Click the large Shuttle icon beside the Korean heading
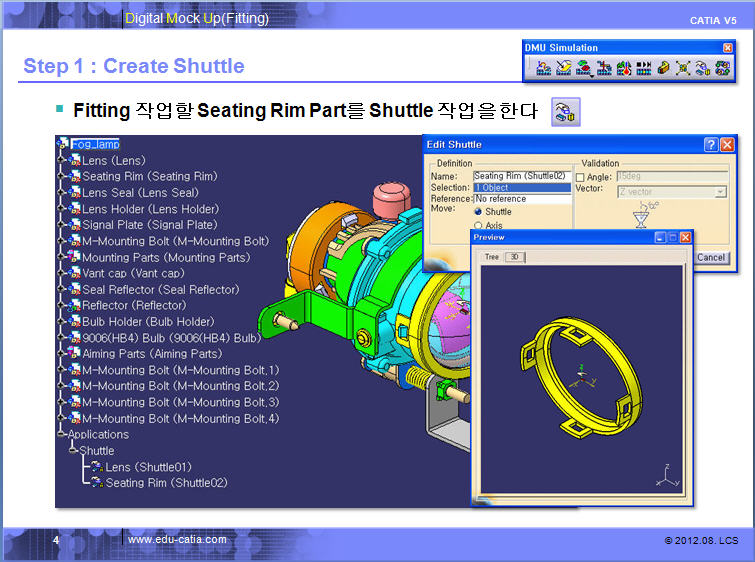Viewport: 755px width, 562px height. pos(566,111)
